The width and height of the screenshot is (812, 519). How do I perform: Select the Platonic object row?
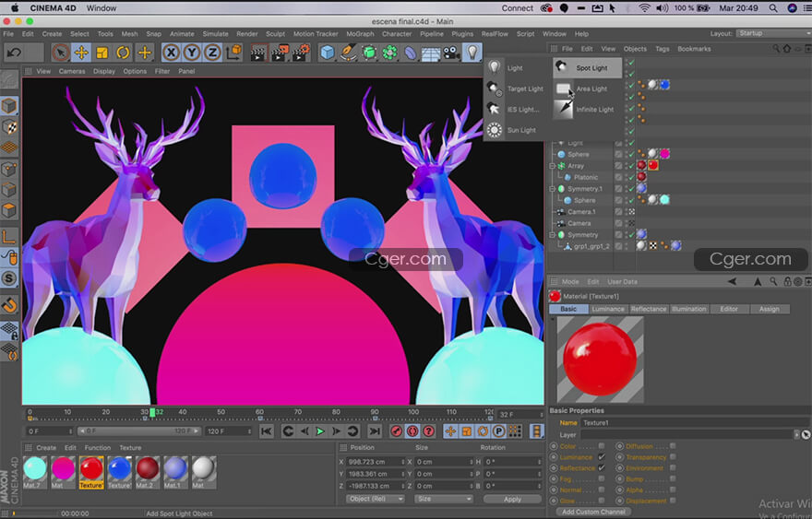pyautogui.click(x=586, y=178)
